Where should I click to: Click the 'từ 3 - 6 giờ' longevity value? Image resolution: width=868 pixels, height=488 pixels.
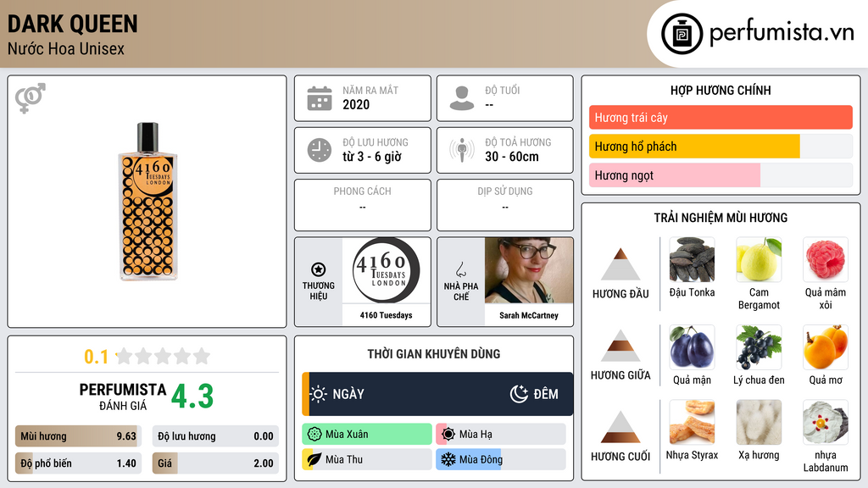[x=372, y=157]
